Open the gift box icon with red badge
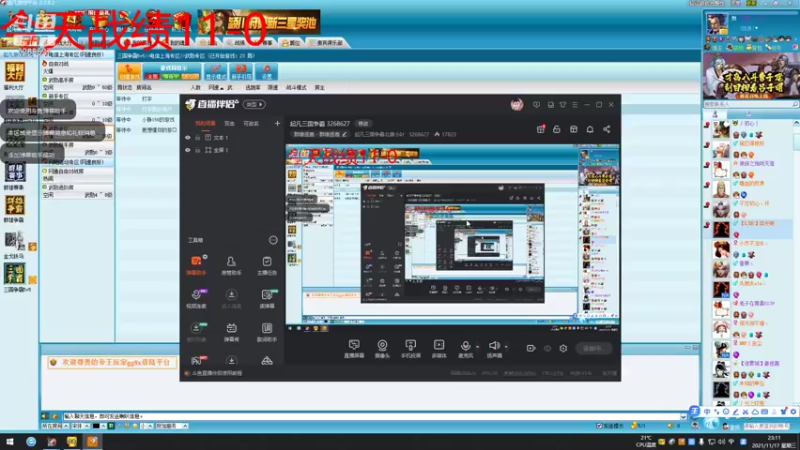 540,129
